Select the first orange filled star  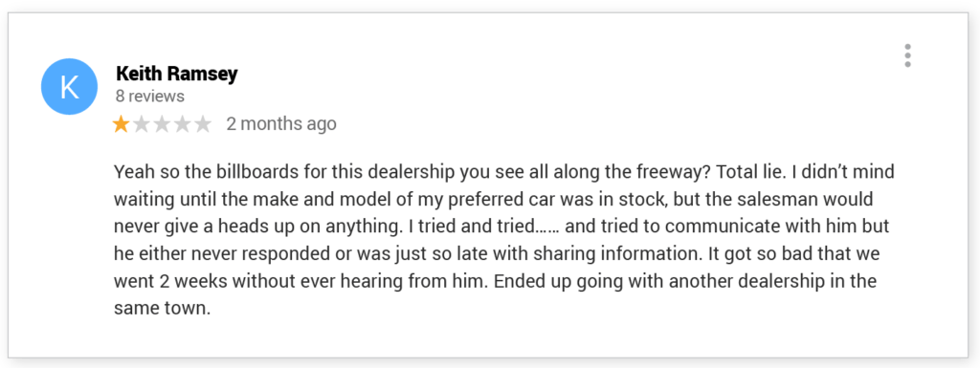click(121, 124)
